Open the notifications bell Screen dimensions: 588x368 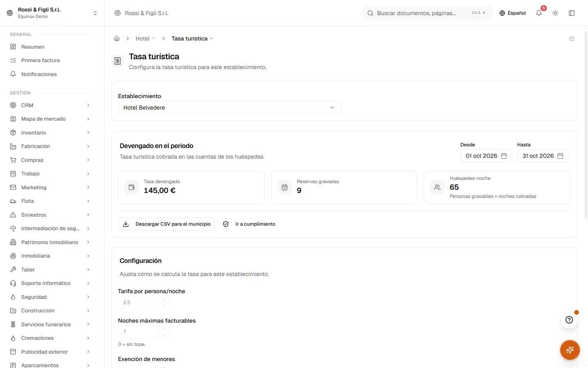pos(539,13)
